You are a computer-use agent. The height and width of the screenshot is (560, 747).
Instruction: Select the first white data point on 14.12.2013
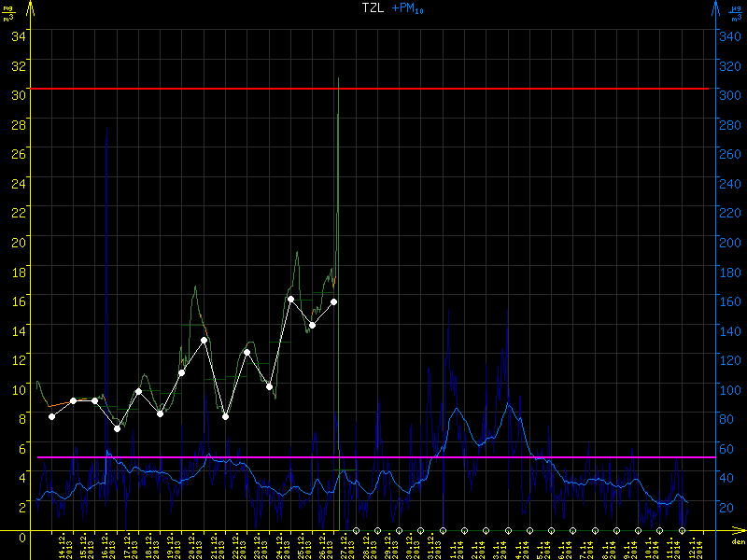[51, 416]
